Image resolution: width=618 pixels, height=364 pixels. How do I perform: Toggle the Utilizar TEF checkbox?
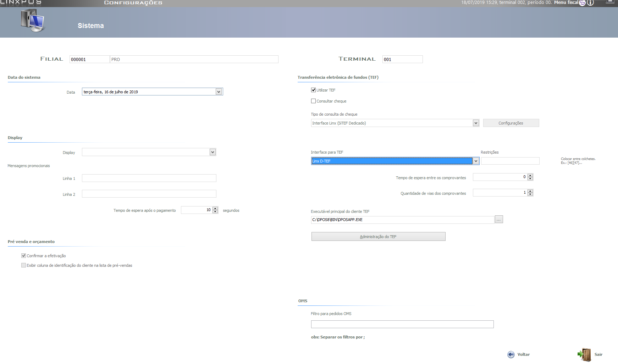tap(313, 90)
